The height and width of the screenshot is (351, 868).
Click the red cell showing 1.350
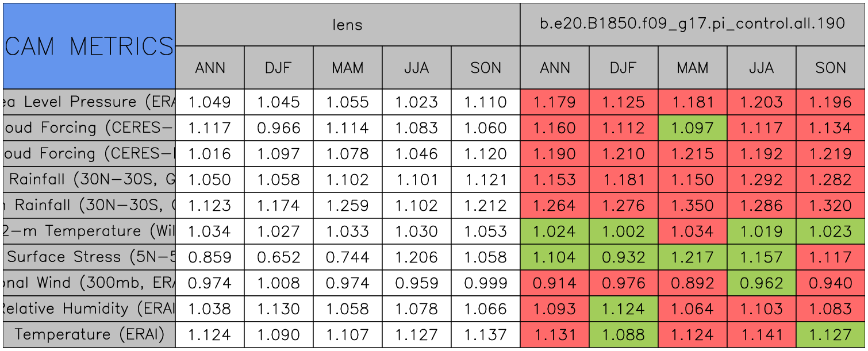click(x=692, y=205)
